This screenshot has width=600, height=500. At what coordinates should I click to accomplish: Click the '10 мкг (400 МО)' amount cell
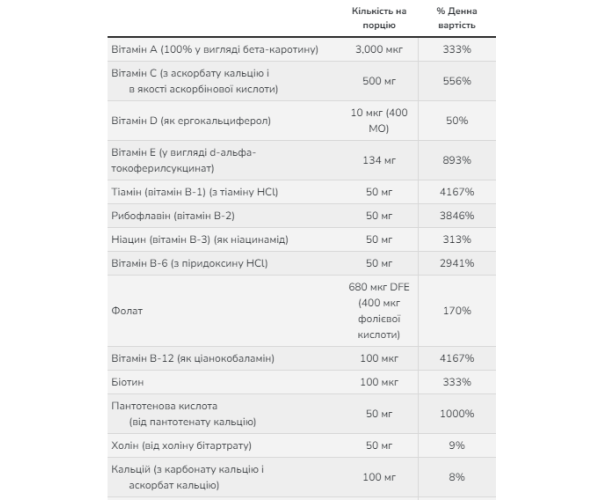[x=377, y=121]
